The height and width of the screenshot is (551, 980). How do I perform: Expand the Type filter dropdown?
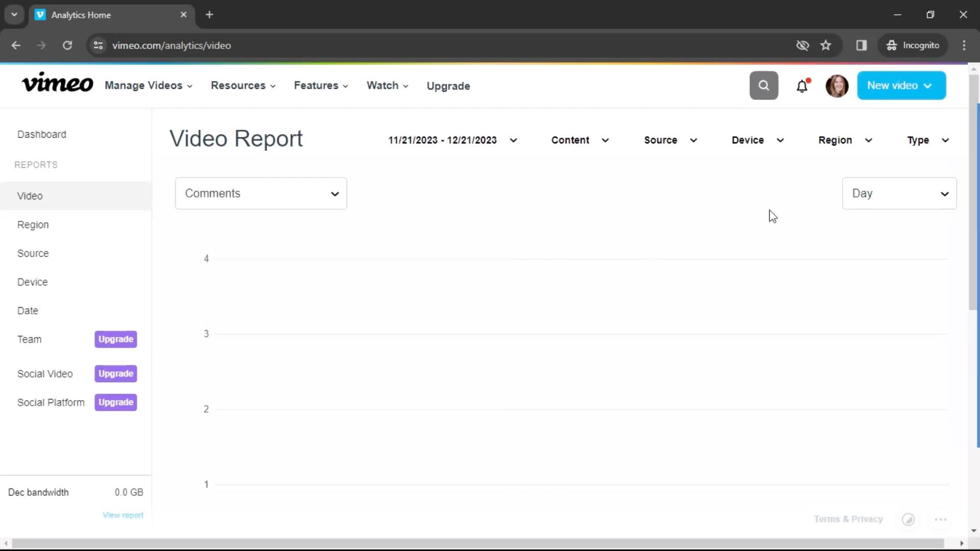[928, 140]
